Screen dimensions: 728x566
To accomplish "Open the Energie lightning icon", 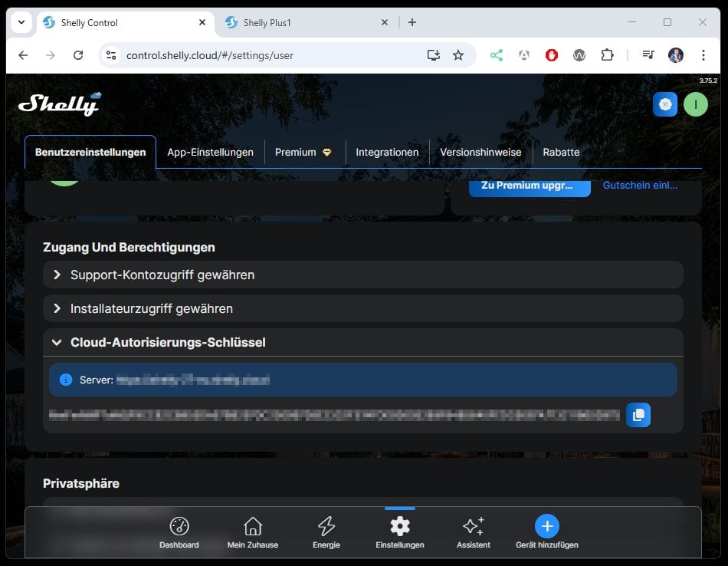I will click(x=326, y=526).
